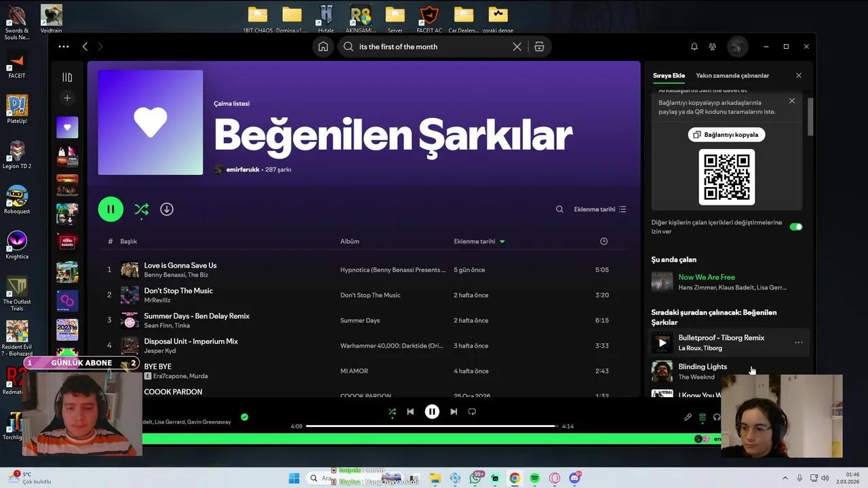The width and height of the screenshot is (868, 488).
Task: Open artist link Sean Finn, Tinka
Action: (x=167, y=325)
